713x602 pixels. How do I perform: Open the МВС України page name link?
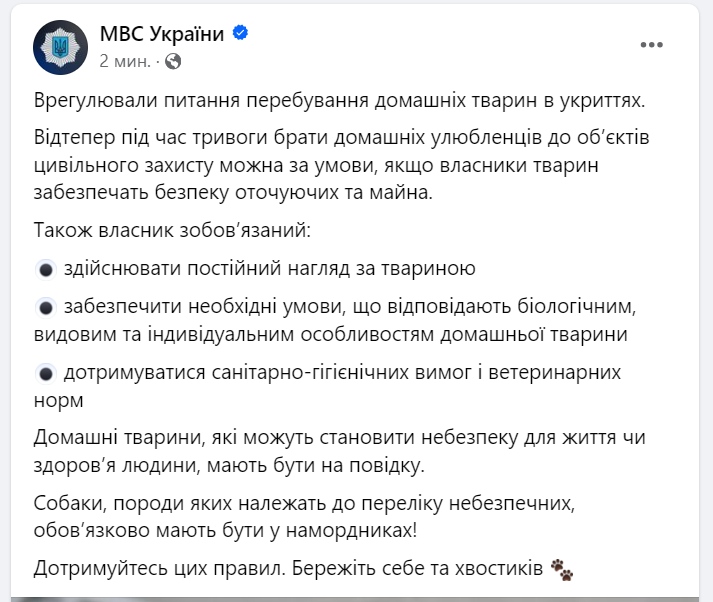click(163, 34)
